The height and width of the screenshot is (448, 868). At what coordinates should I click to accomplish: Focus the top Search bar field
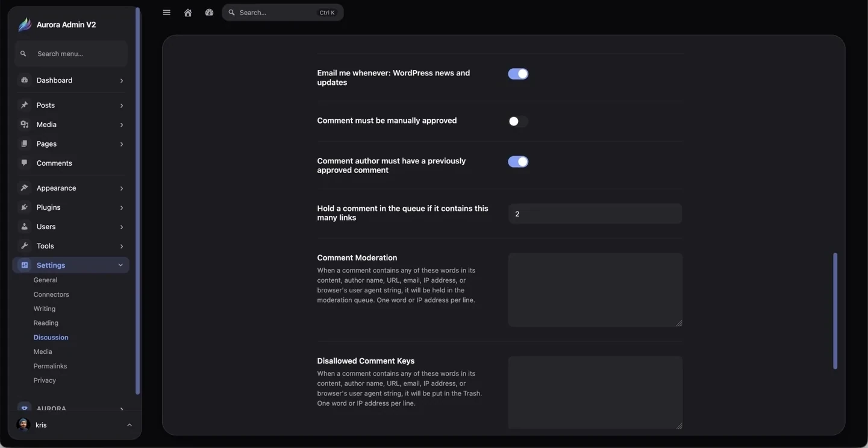[x=283, y=13]
